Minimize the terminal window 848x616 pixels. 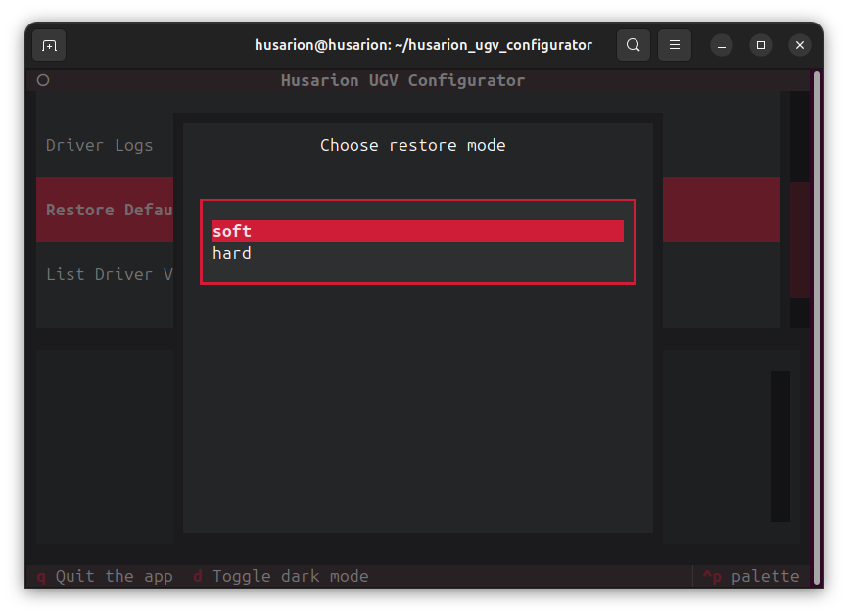click(x=722, y=45)
